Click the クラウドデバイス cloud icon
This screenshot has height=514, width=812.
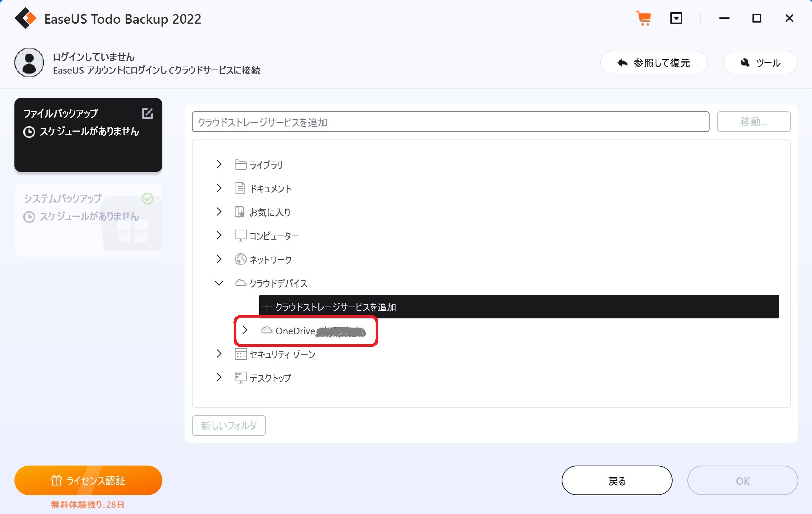click(240, 283)
